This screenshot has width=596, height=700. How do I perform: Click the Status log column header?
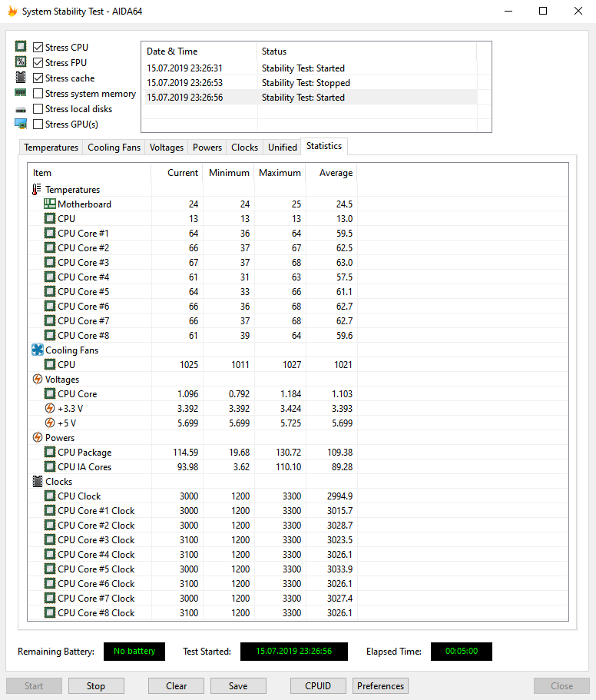pos(366,51)
